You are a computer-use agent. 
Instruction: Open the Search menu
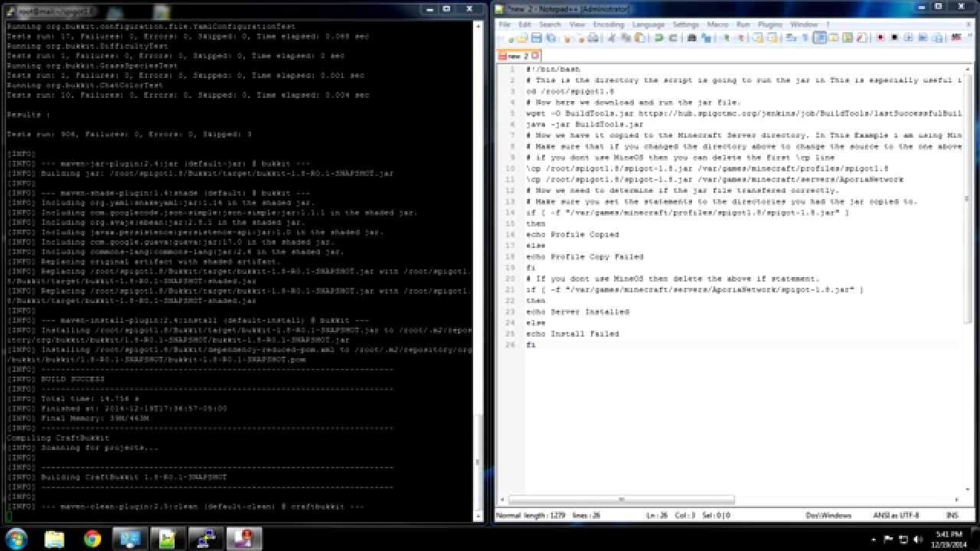coord(550,24)
